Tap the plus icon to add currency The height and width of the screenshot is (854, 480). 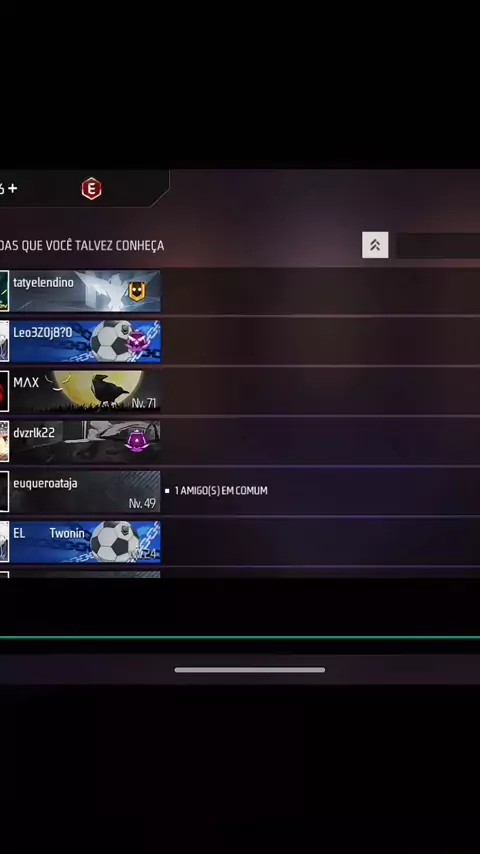coord(13,188)
